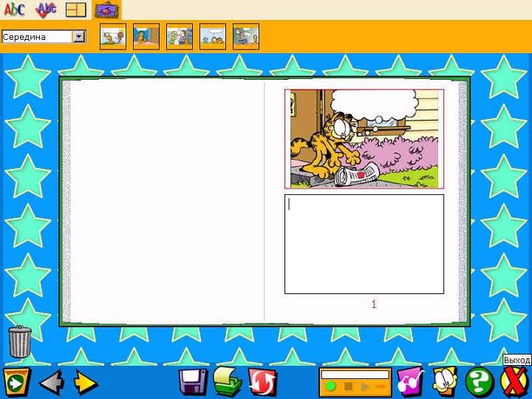Open the music notes icon

click(x=409, y=382)
